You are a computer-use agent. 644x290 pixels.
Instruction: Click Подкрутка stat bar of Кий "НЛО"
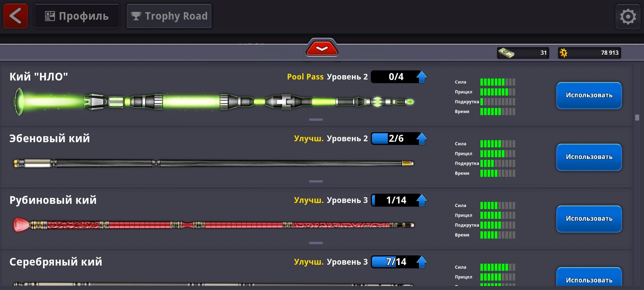(497, 102)
